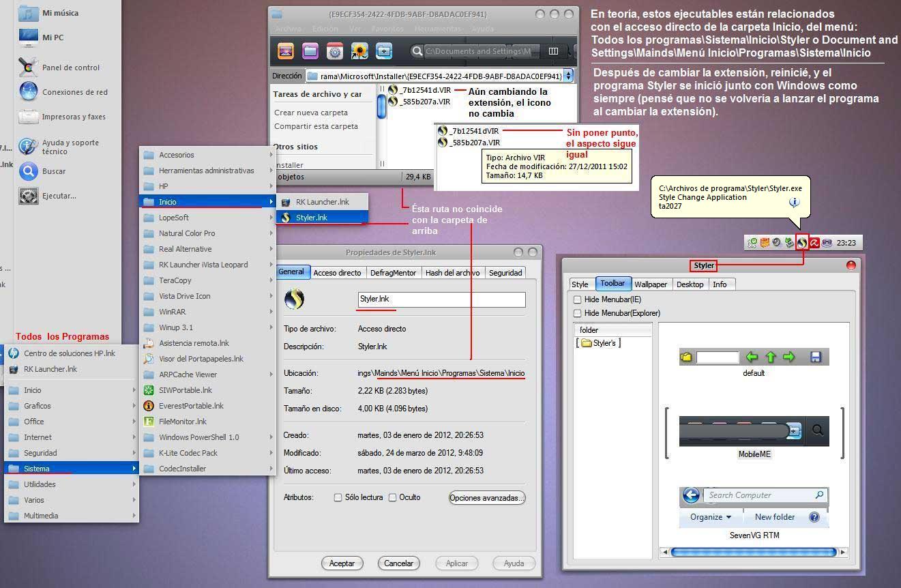901x588 pixels.
Task: Switch to the Wallpaper tab in Styler
Action: (651, 284)
